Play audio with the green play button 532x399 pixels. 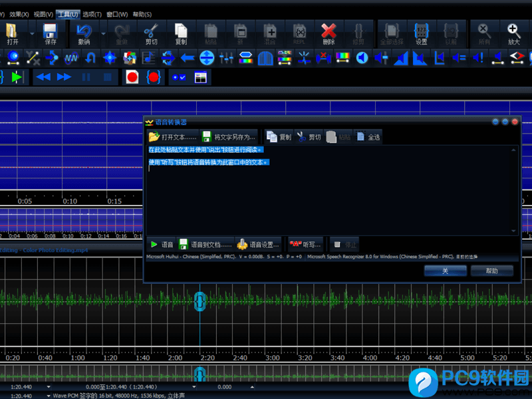click(x=16, y=77)
